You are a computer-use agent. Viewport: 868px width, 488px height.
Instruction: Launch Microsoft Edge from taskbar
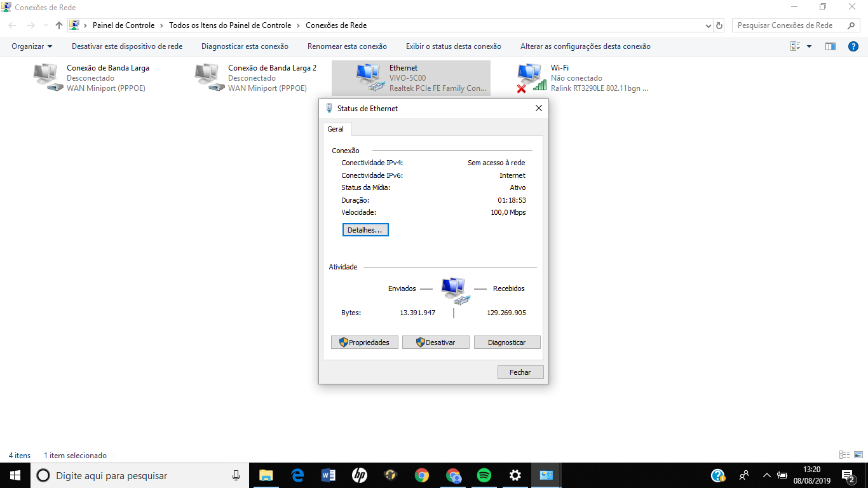coord(297,475)
